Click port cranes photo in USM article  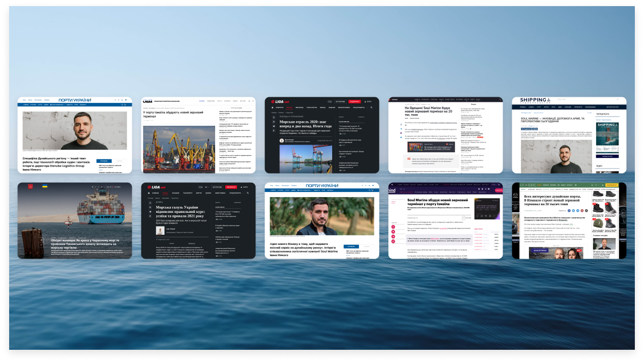click(179, 149)
